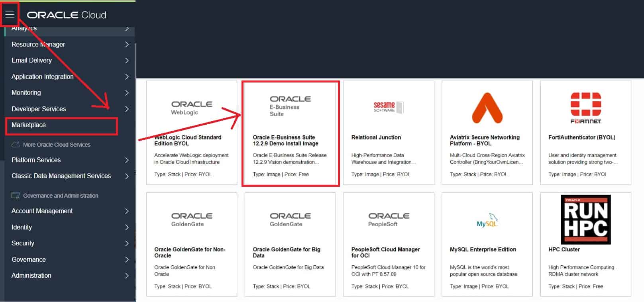Click the Oracle WebLogic logo in the card
The width and height of the screenshot is (644, 302).
192,108
